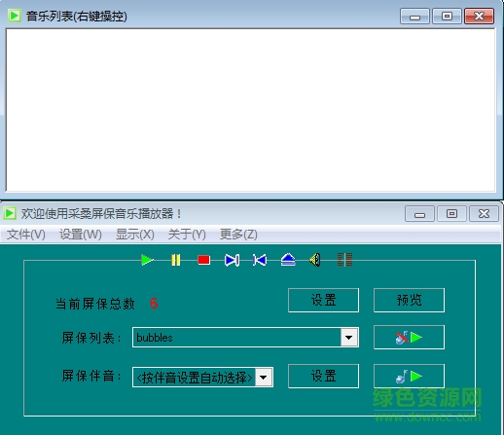Open the 更多(Z) menu
504x435 pixels.
click(x=238, y=235)
